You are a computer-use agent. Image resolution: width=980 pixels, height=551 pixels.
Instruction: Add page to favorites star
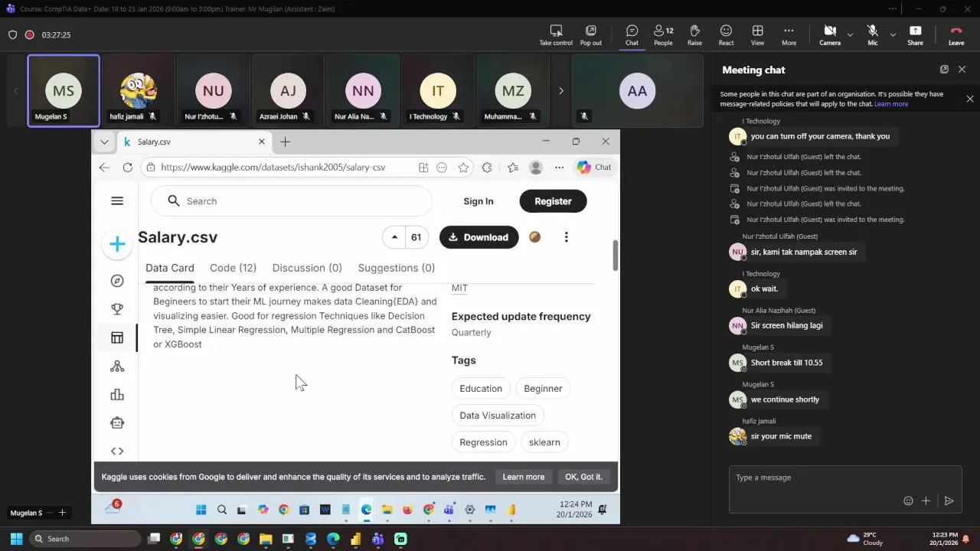coord(463,168)
